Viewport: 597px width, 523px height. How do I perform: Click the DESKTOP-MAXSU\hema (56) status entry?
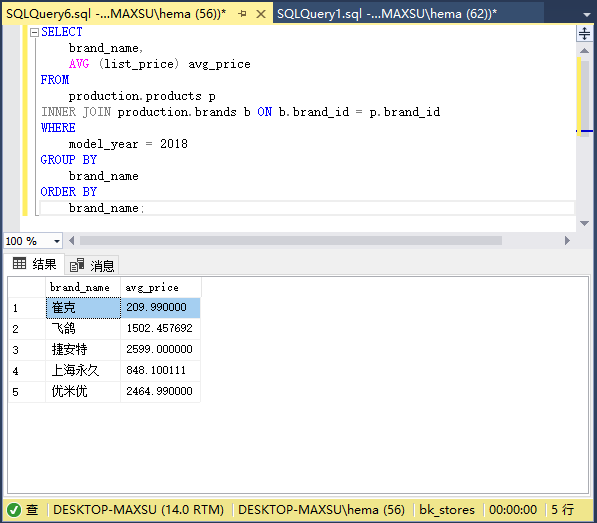pyautogui.click(x=321, y=510)
